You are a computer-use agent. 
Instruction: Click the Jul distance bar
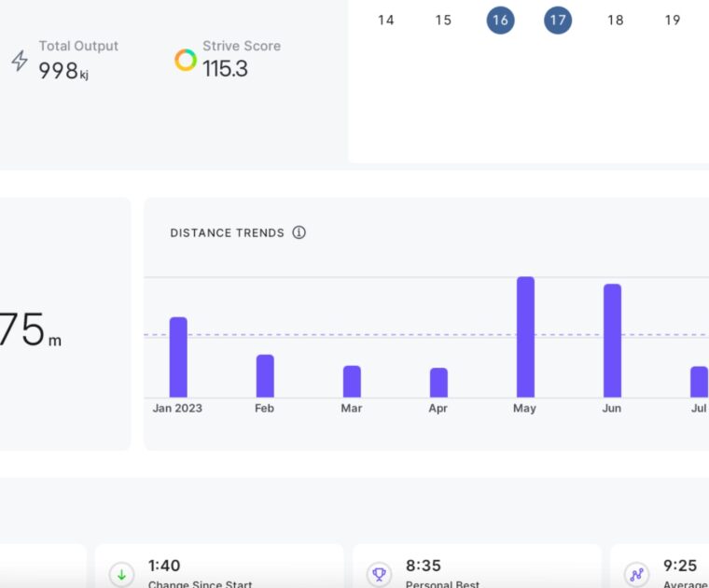click(699, 382)
